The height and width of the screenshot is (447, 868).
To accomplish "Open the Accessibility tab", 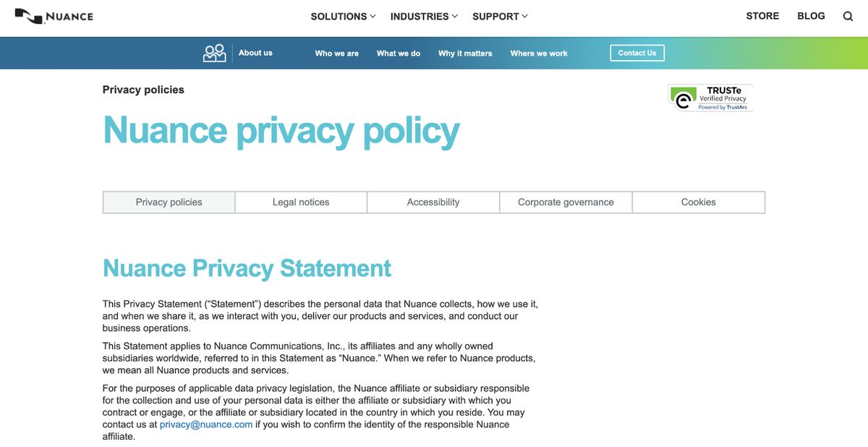I will coord(433,203).
